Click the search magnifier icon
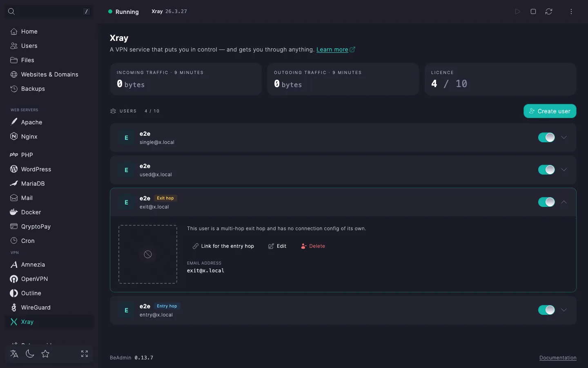The image size is (588, 368). [11, 11]
